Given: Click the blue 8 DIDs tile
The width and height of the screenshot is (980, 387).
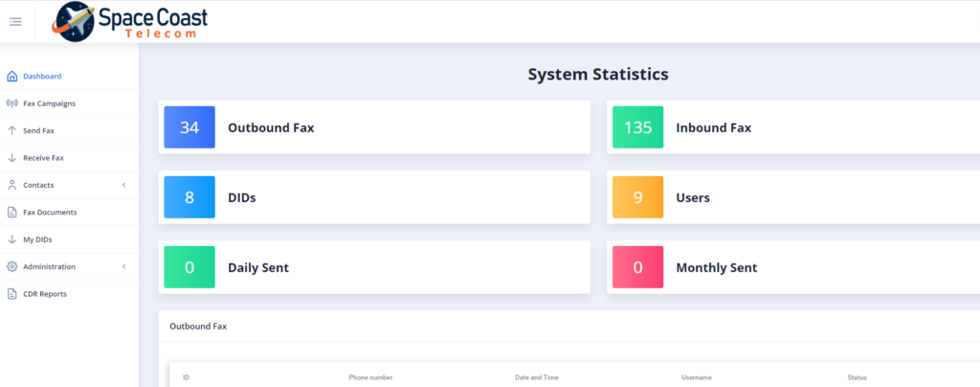Looking at the screenshot, I should click(x=189, y=197).
